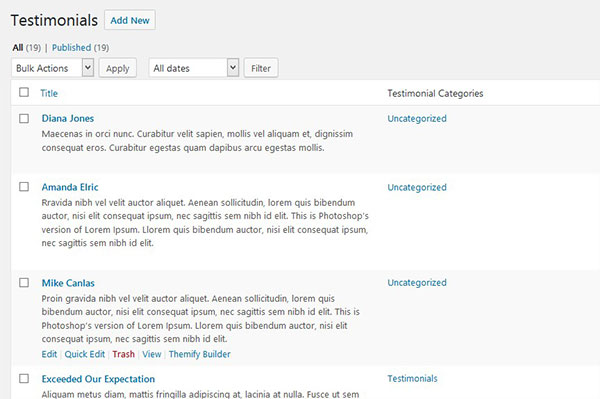The image size is (600, 399).
Task: Open Uncategorized category for Diana Jones
Action: 417,119
